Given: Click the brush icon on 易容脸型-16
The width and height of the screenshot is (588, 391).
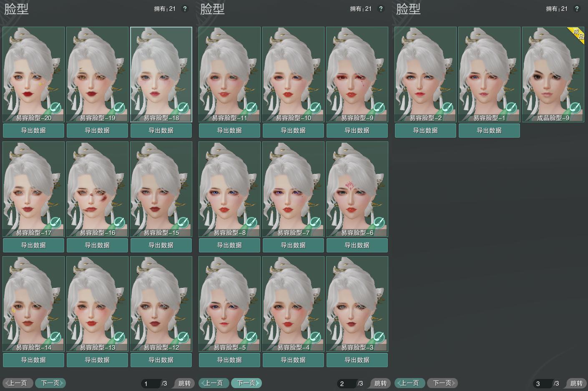Looking at the screenshot, I should tap(119, 223).
